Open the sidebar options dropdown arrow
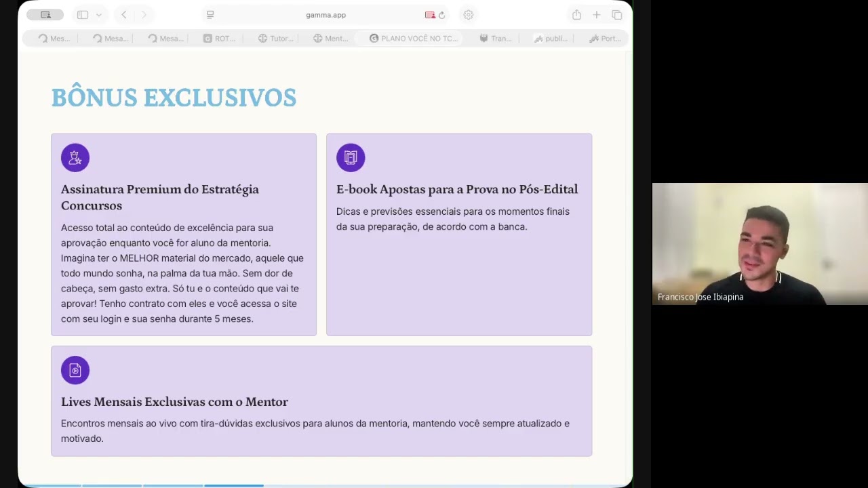The height and width of the screenshot is (488, 868). pos(99,15)
